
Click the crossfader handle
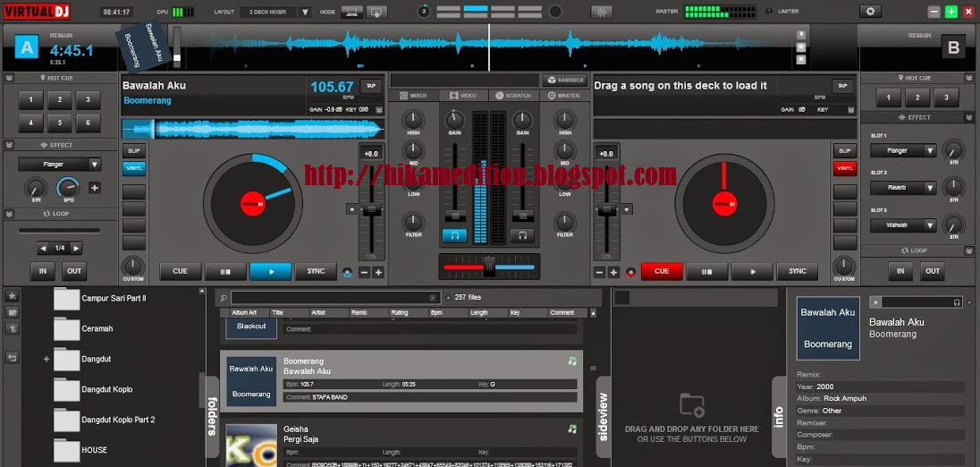[x=489, y=267]
